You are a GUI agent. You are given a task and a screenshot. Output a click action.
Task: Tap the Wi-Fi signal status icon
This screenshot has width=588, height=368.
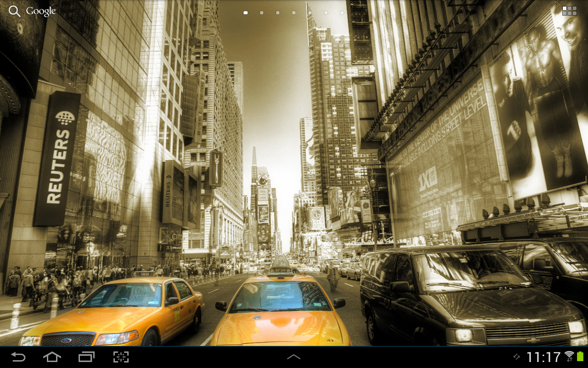tap(569, 356)
